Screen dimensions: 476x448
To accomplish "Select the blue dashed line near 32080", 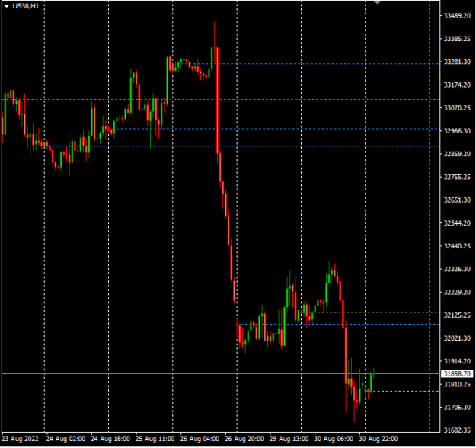I will click(338, 324).
